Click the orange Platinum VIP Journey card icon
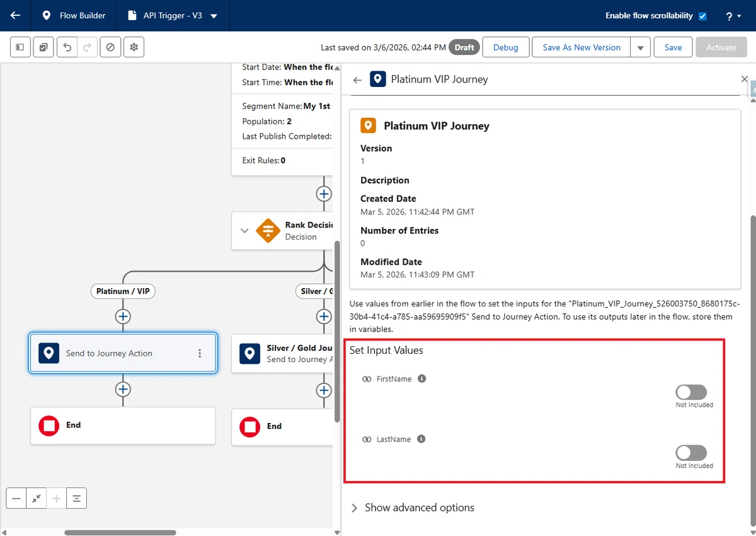This screenshot has width=756, height=536. pos(368,125)
